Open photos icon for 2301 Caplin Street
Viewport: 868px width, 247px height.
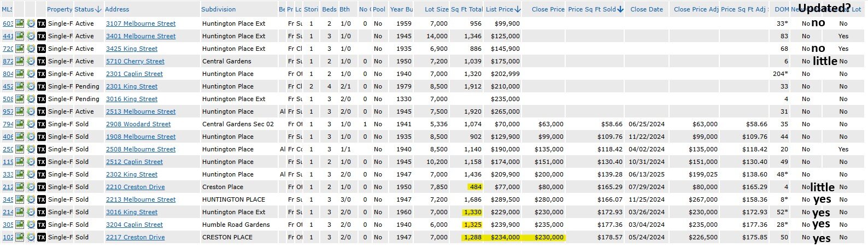20,74
